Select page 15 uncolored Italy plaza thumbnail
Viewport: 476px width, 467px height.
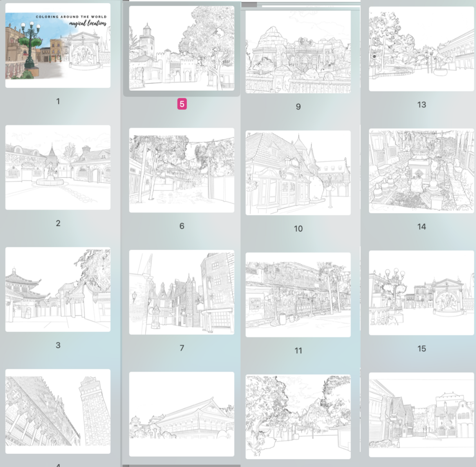422,292
